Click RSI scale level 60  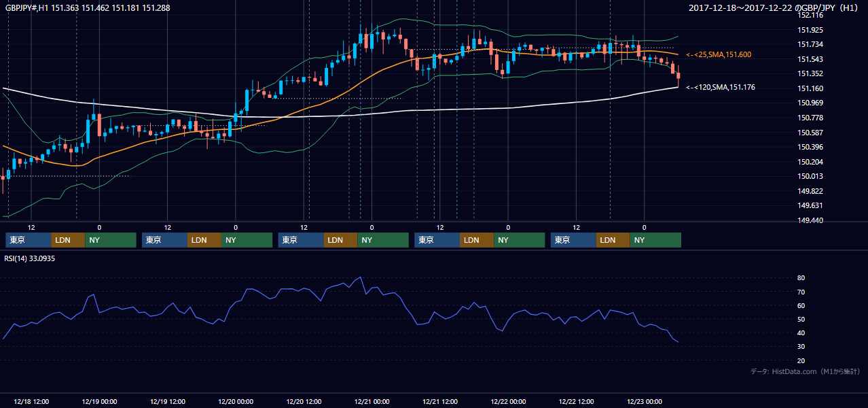[801, 305]
